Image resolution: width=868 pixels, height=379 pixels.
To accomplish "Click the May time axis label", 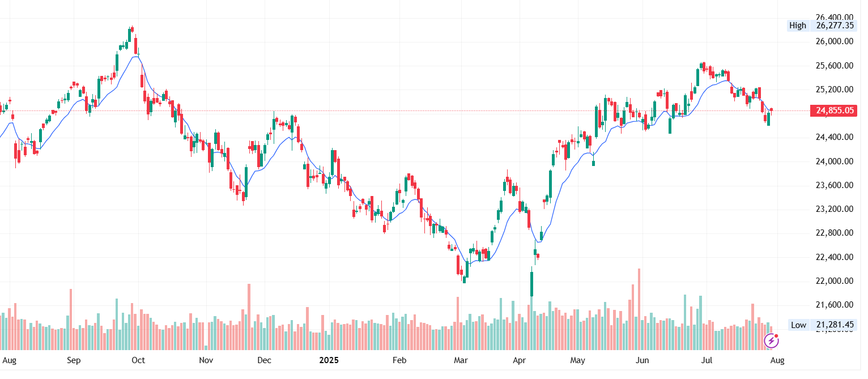I will (x=578, y=360).
